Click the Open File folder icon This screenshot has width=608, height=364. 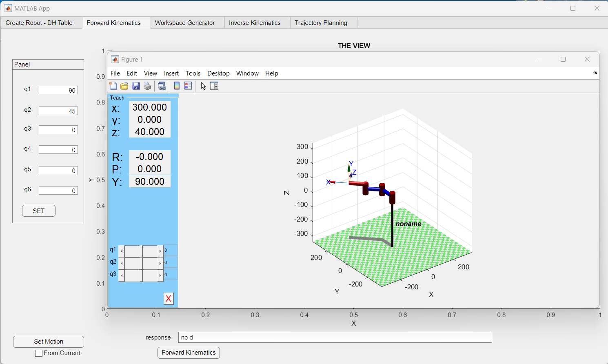coord(124,86)
